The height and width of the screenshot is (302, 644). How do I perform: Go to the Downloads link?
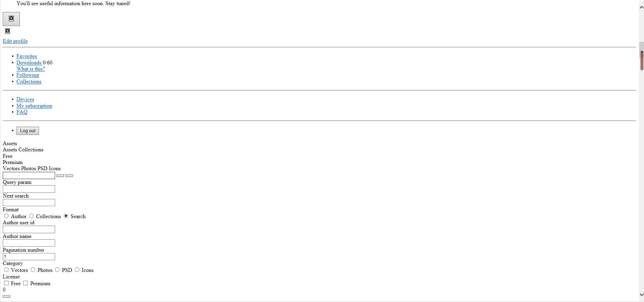(x=29, y=63)
